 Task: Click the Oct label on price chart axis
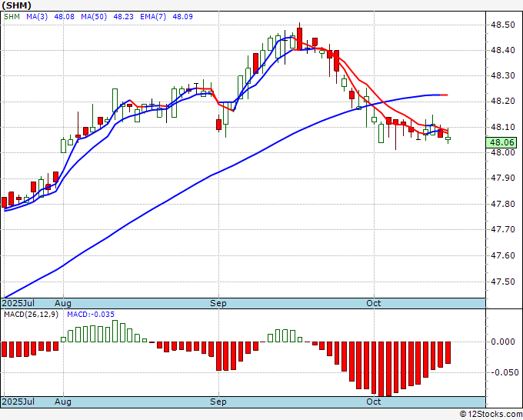374,303
